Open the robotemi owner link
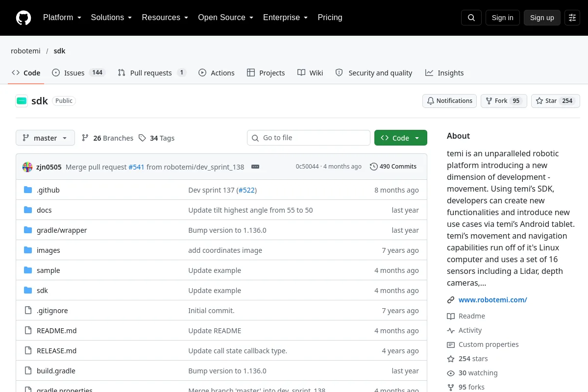The width and height of the screenshot is (588, 392). tap(25, 51)
